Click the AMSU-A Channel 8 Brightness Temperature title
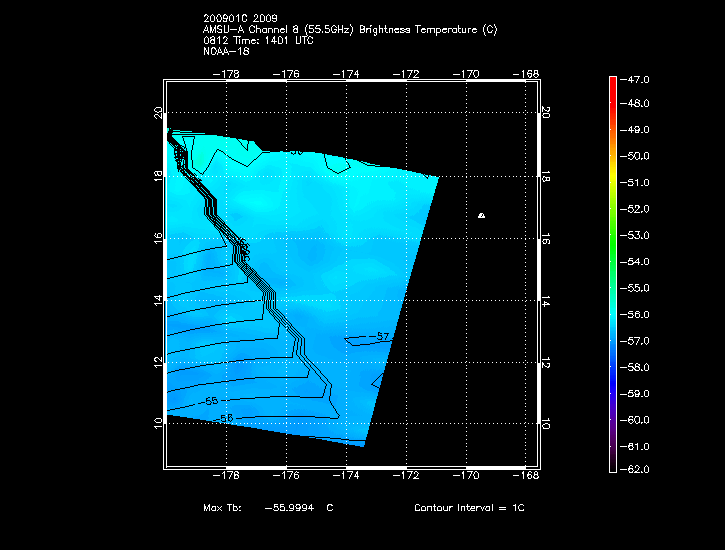Image resolution: width=725 pixels, height=550 pixels. 349,30
